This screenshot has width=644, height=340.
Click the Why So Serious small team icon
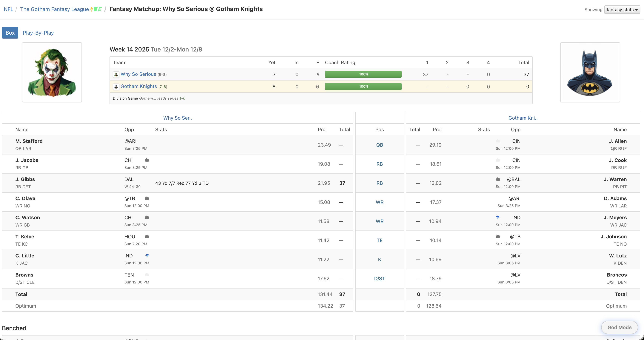pyautogui.click(x=116, y=74)
